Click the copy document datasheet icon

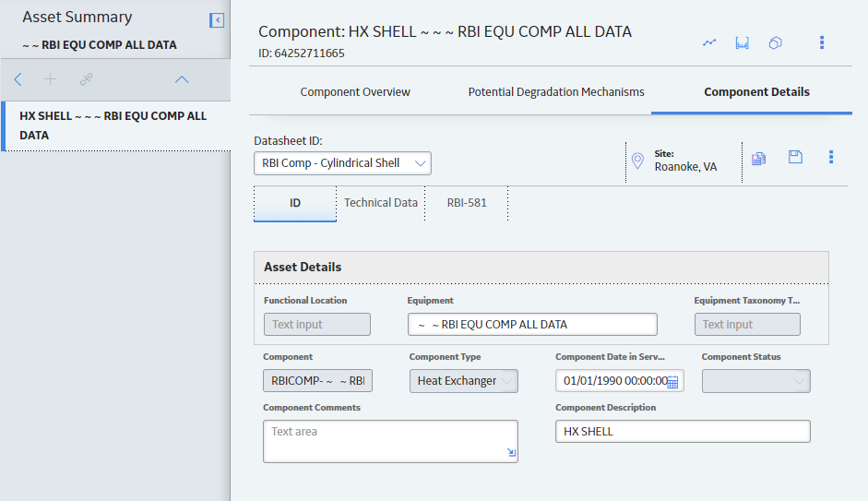coord(759,159)
